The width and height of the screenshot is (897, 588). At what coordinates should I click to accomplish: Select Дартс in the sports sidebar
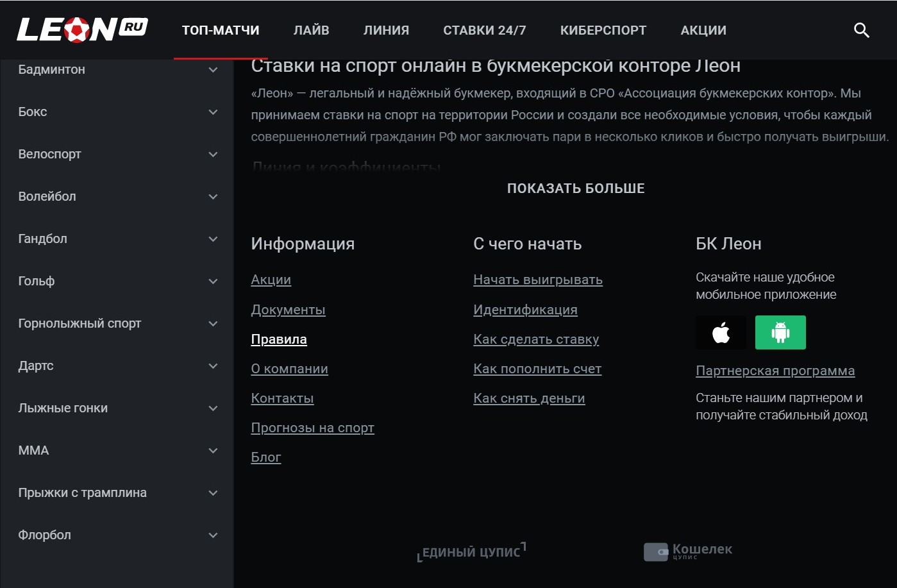coord(36,365)
